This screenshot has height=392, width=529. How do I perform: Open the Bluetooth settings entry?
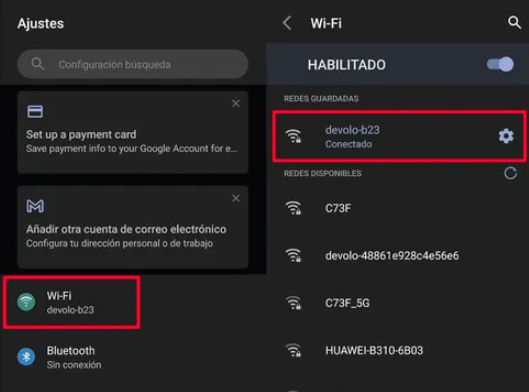(x=133, y=357)
